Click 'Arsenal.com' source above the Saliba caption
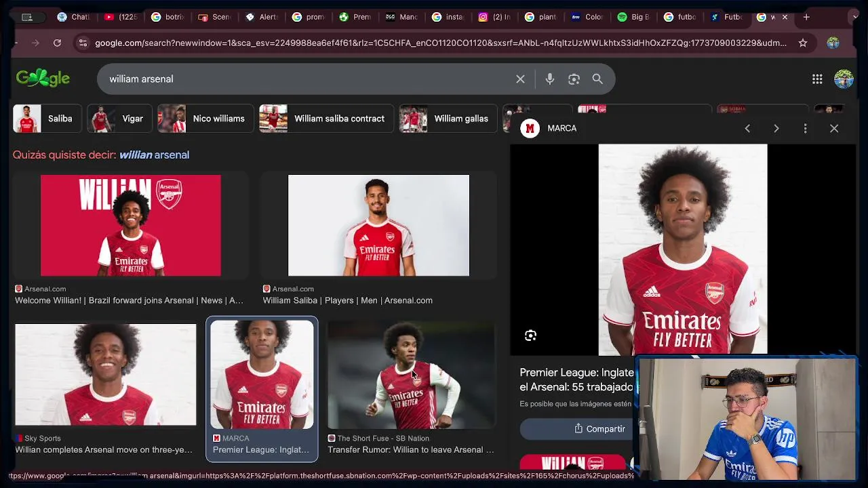This screenshot has height=488, width=868. (293, 289)
